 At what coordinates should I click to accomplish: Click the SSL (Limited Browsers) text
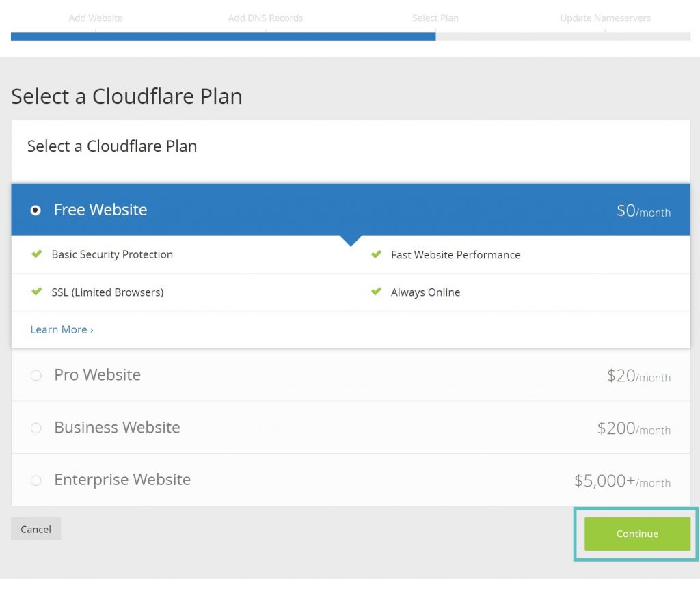[107, 292]
